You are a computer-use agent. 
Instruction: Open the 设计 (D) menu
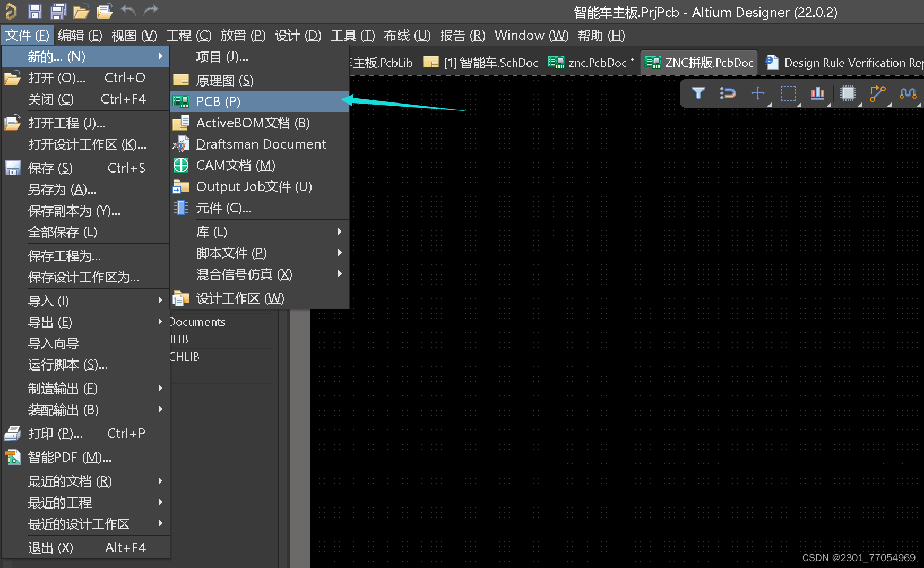coord(298,36)
